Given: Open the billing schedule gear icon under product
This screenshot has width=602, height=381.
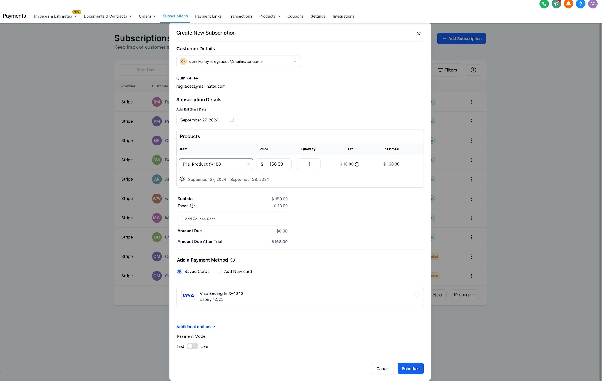Looking at the screenshot, I should [182, 179].
